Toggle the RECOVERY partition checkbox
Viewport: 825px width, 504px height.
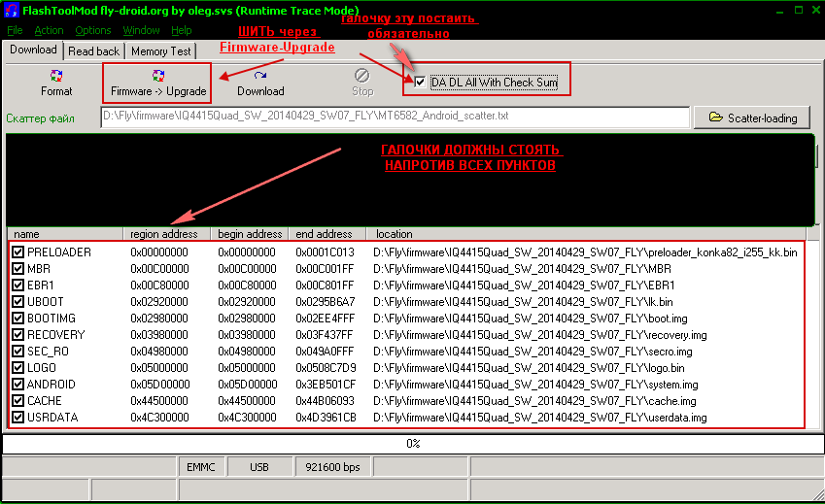(x=18, y=335)
